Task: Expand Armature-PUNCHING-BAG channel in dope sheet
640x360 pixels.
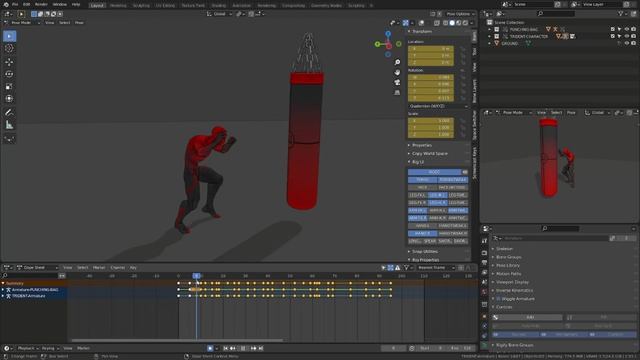Action: (3, 290)
